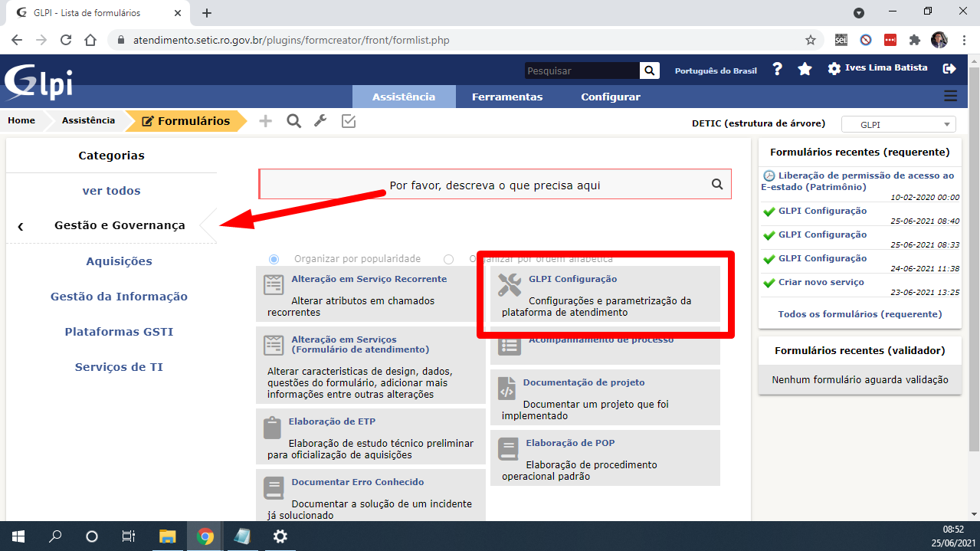Image resolution: width=980 pixels, height=551 pixels.
Task: Open Settings gear in taskbar
Action: click(280, 536)
